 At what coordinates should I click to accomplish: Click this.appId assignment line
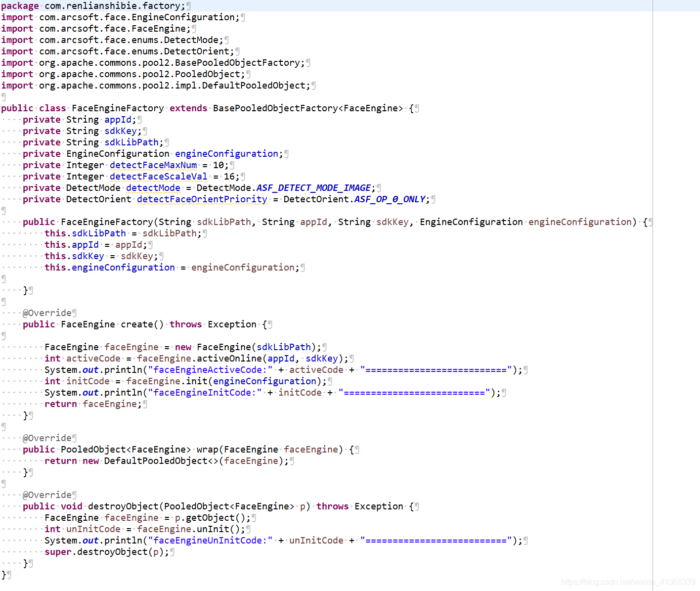point(96,245)
